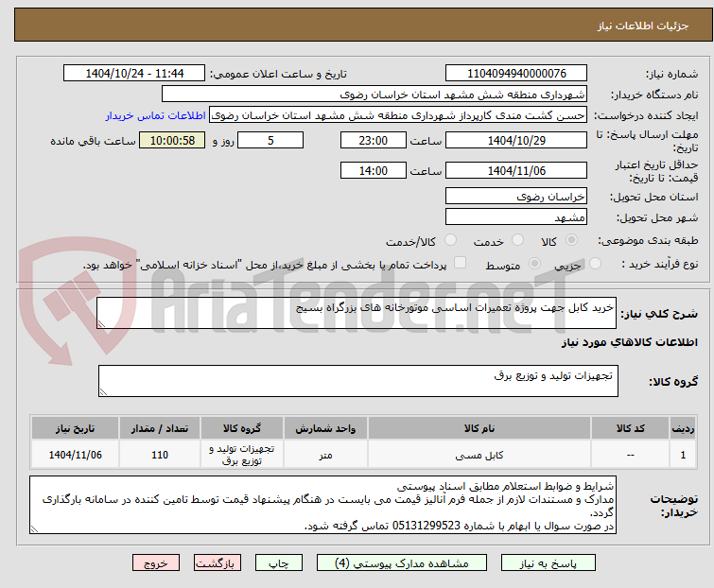Select the متوسط purchase type radio
Screen dimensions: 714x588
534,264
